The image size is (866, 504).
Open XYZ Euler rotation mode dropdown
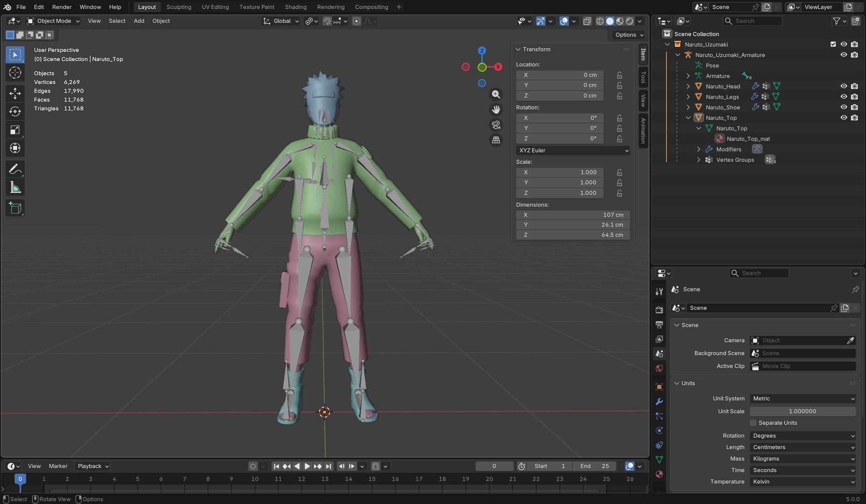point(573,150)
